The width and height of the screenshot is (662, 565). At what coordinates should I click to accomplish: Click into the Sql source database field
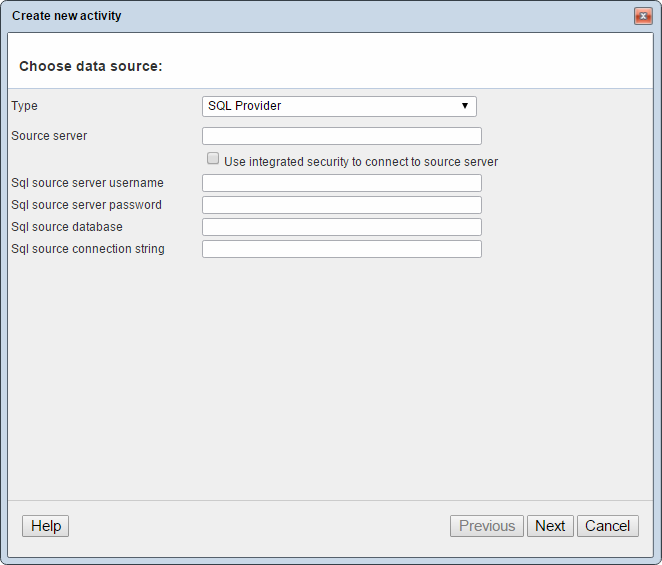[341, 227]
